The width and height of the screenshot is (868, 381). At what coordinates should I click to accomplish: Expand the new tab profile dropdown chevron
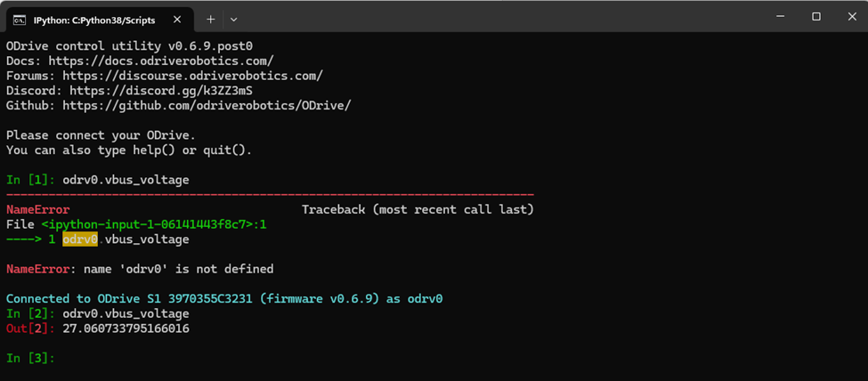pyautogui.click(x=234, y=19)
